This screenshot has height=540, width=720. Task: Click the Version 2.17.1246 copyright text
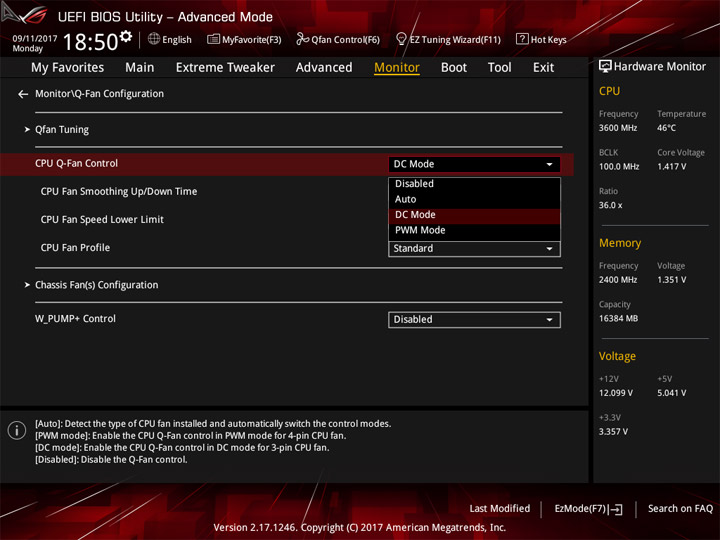point(360,528)
